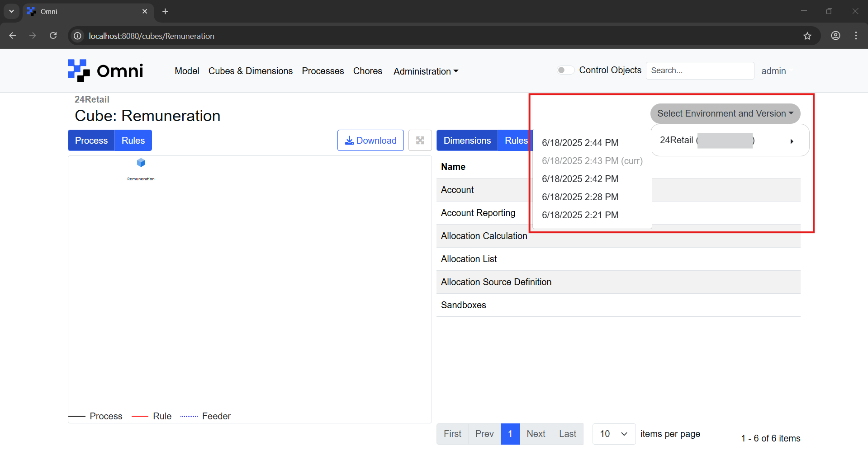Switch to Rules tab beside Process
This screenshot has width=868, height=460.
pyautogui.click(x=133, y=141)
